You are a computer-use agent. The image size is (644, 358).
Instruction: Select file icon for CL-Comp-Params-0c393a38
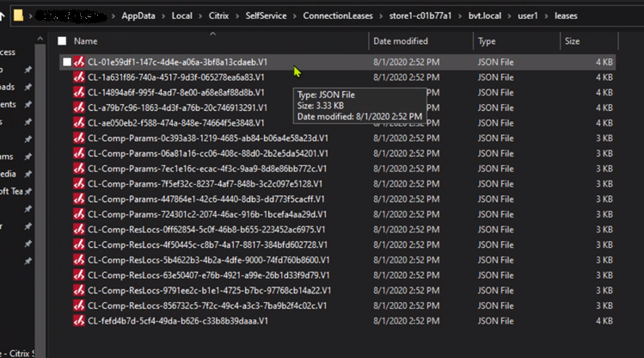78,138
